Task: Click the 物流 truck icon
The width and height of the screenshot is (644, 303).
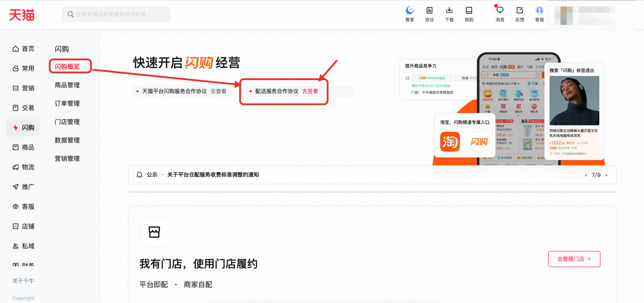Action: coord(16,167)
